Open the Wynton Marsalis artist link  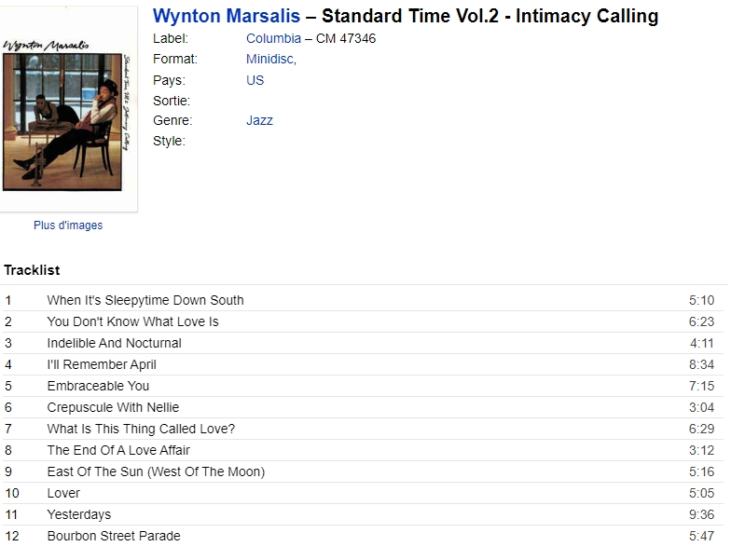(x=226, y=16)
